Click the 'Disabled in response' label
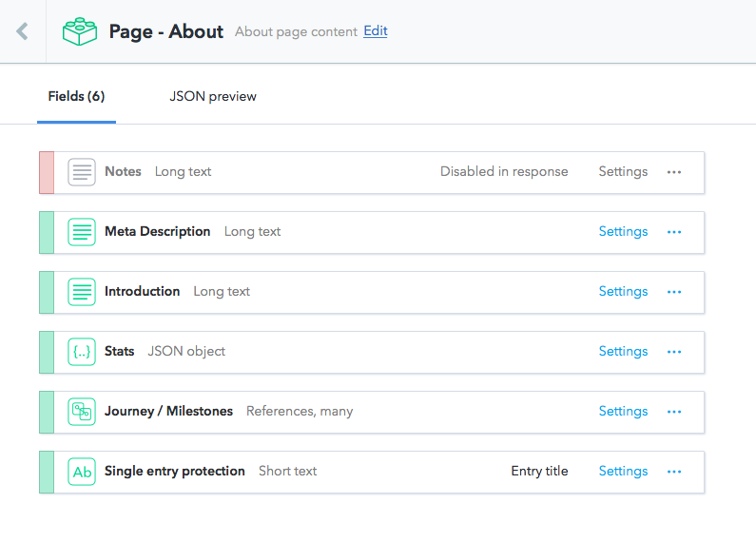The image size is (756, 542). click(504, 172)
